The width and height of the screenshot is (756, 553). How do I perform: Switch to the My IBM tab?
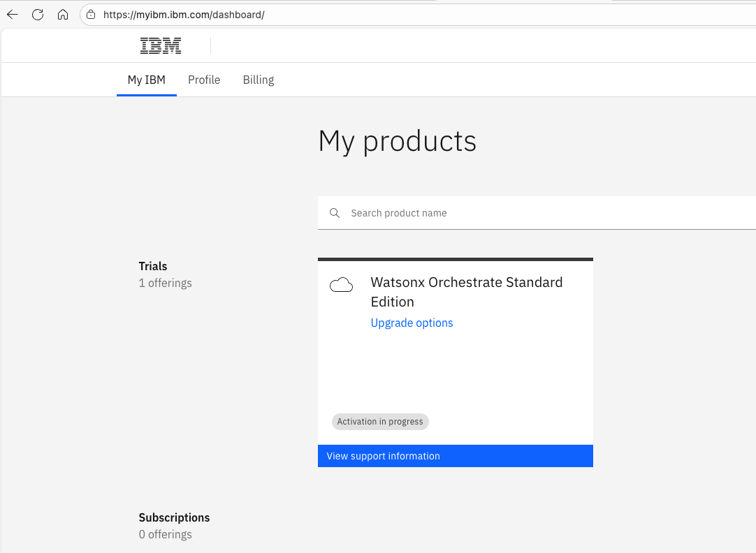[147, 80]
